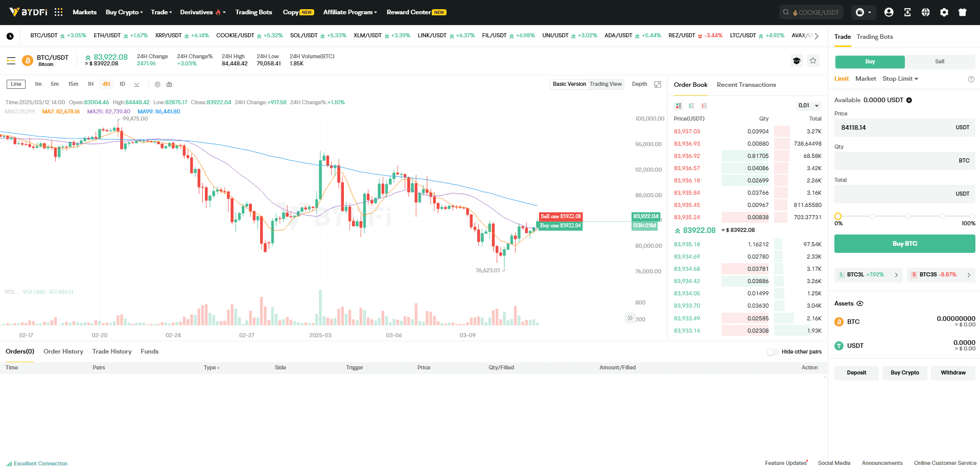Open the graduation cap tutorial icon
Viewport: 980px width, 469px height.
pos(797,61)
